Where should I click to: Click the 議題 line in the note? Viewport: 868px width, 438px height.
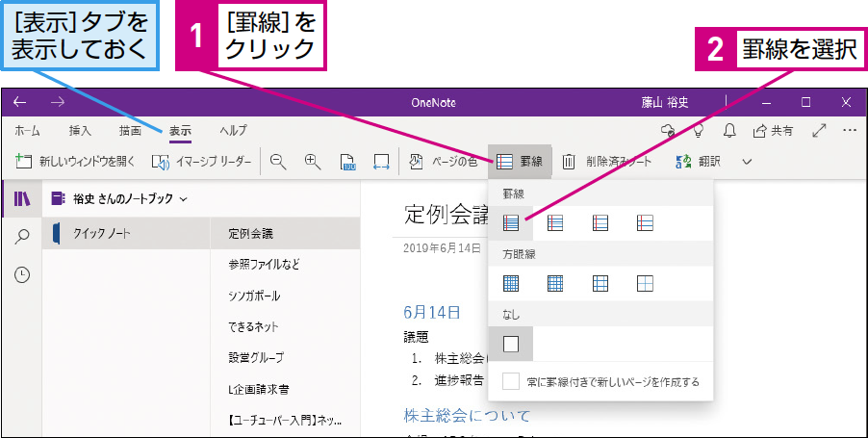pos(417,337)
